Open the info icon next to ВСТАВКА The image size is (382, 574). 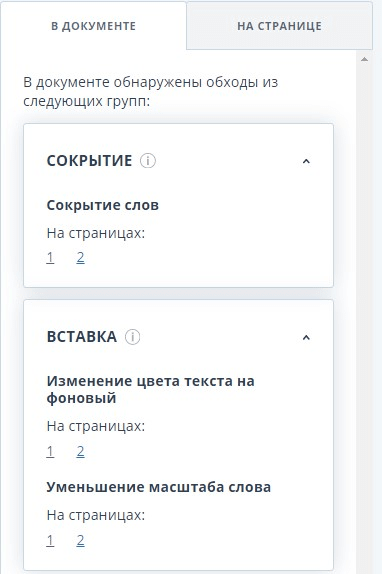click(132, 337)
